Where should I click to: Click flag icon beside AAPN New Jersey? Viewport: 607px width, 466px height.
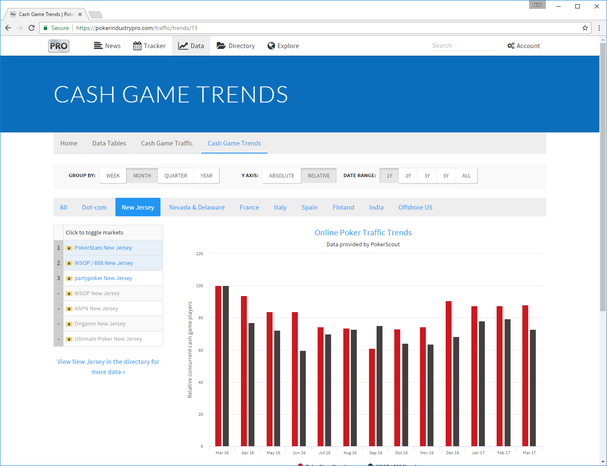pos(69,309)
